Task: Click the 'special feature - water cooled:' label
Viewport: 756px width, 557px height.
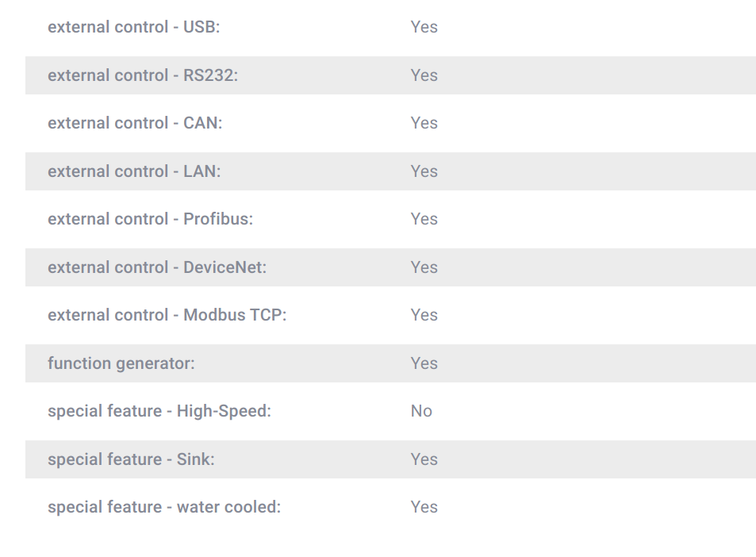Action: coord(164,507)
